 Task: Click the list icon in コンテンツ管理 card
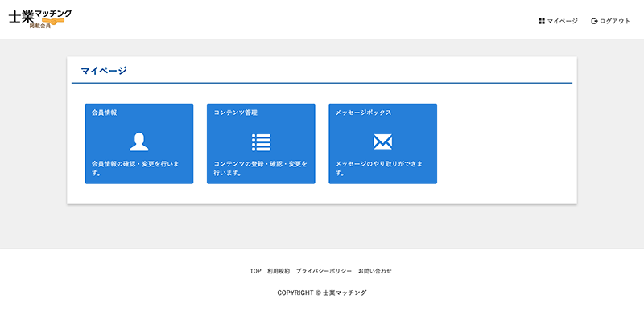point(261,142)
